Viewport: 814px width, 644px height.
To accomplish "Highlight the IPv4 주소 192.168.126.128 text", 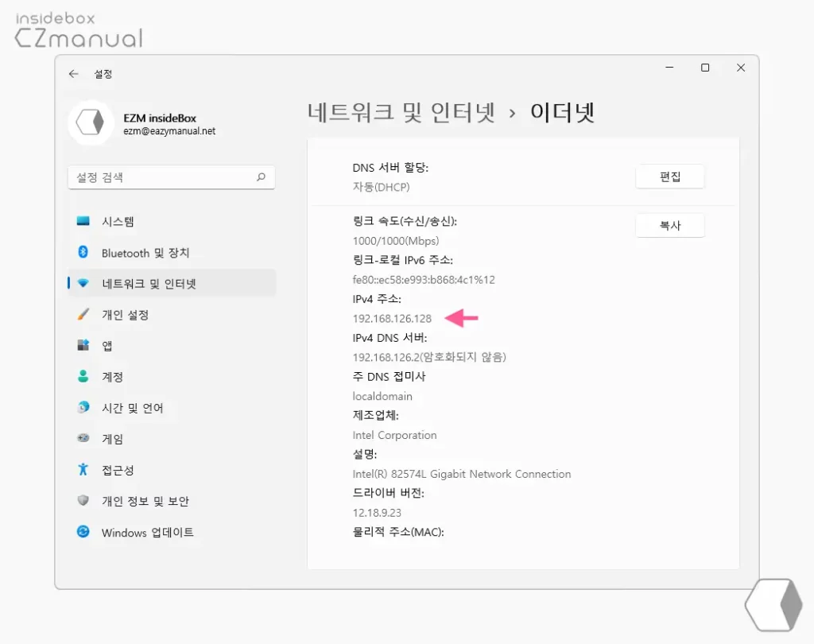I will (x=393, y=318).
